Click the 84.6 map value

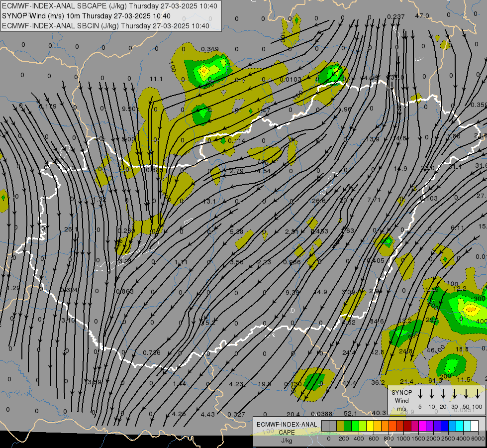[377, 321]
